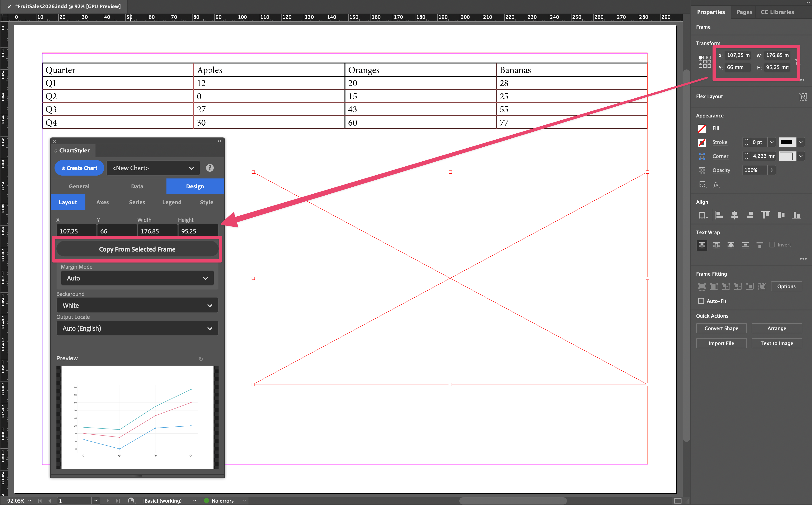
Task: Toggle Flex Layout icon
Action: (803, 96)
